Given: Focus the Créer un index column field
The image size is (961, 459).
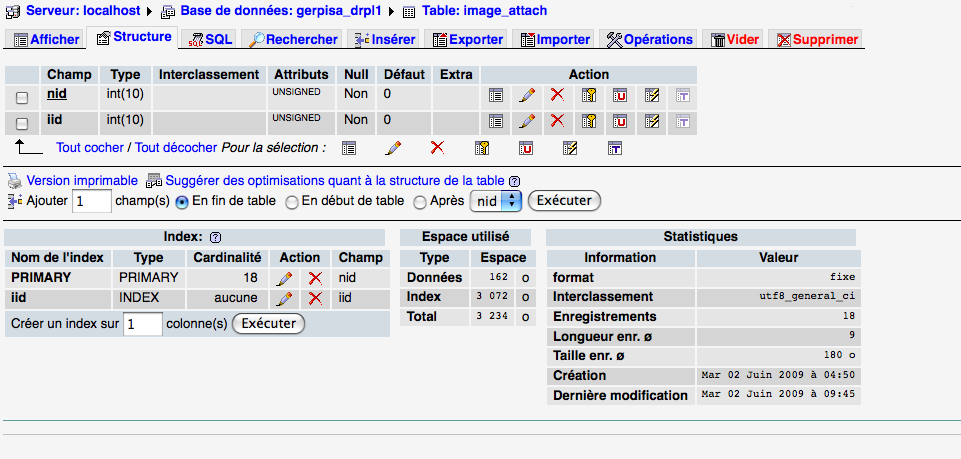Looking at the screenshot, I should click(143, 324).
